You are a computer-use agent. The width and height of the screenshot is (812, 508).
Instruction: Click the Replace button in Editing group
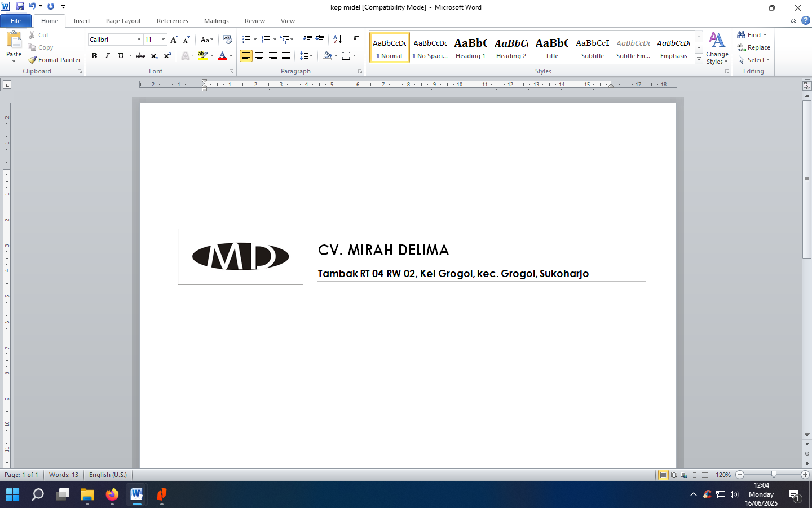click(x=754, y=47)
